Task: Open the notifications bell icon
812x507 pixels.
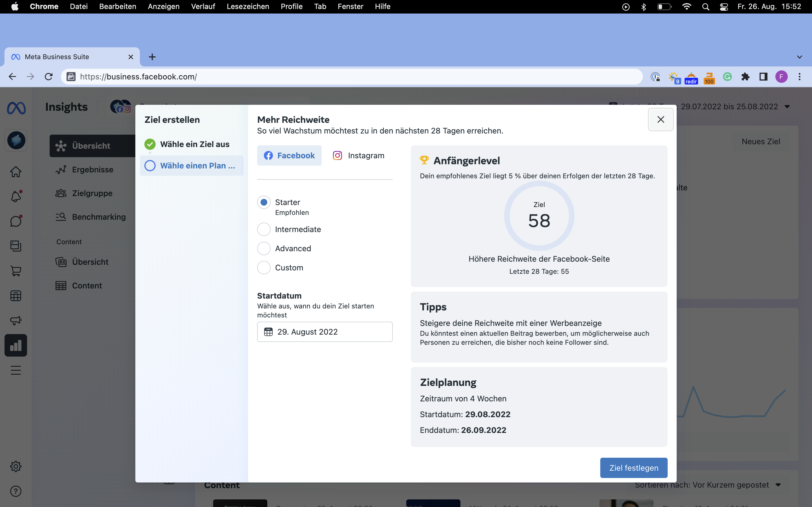Action: tap(16, 196)
